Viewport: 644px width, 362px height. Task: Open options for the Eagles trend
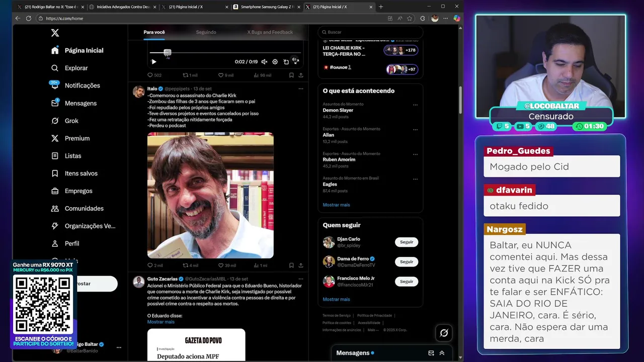415,179
